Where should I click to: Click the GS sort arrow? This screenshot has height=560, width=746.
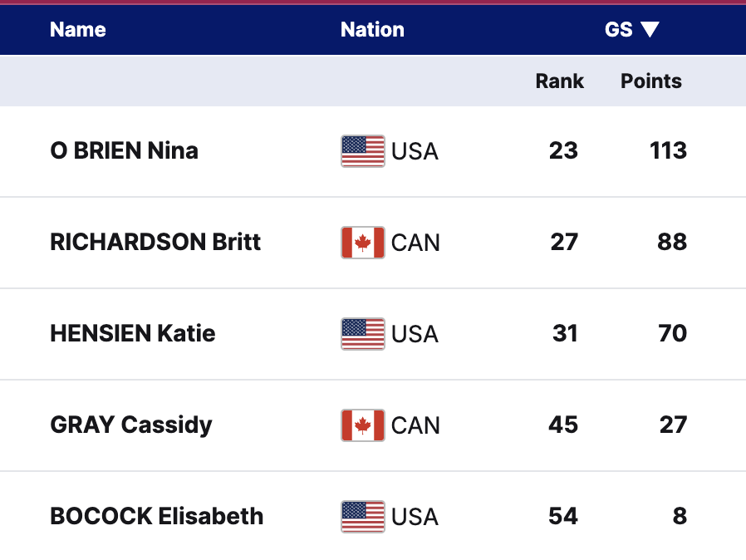(650, 30)
